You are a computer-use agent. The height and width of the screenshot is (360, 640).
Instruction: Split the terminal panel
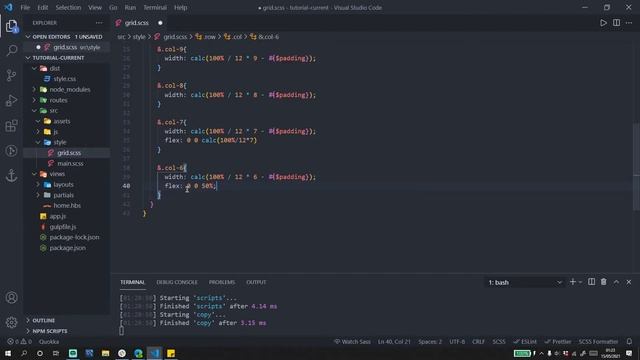591,282
